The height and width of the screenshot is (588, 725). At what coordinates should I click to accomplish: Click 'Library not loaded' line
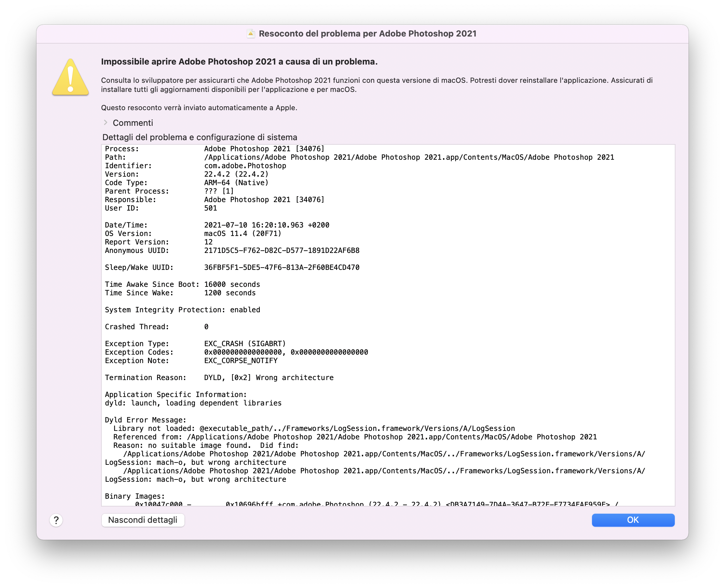coord(314,428)
